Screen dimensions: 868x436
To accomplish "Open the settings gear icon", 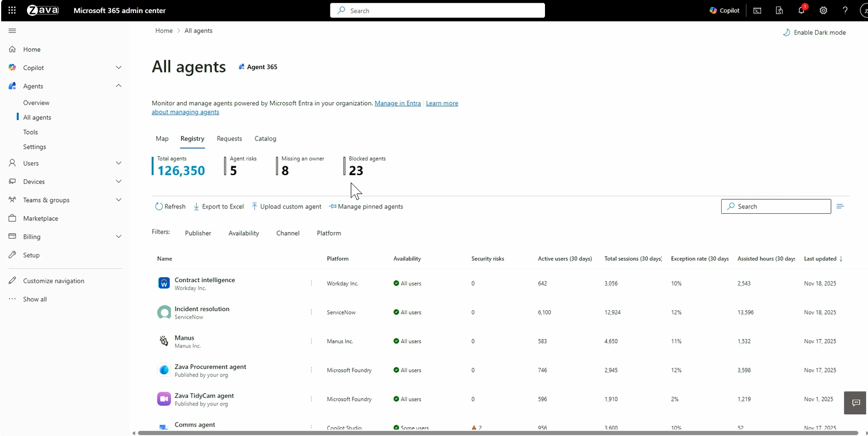I will [823, 11].
